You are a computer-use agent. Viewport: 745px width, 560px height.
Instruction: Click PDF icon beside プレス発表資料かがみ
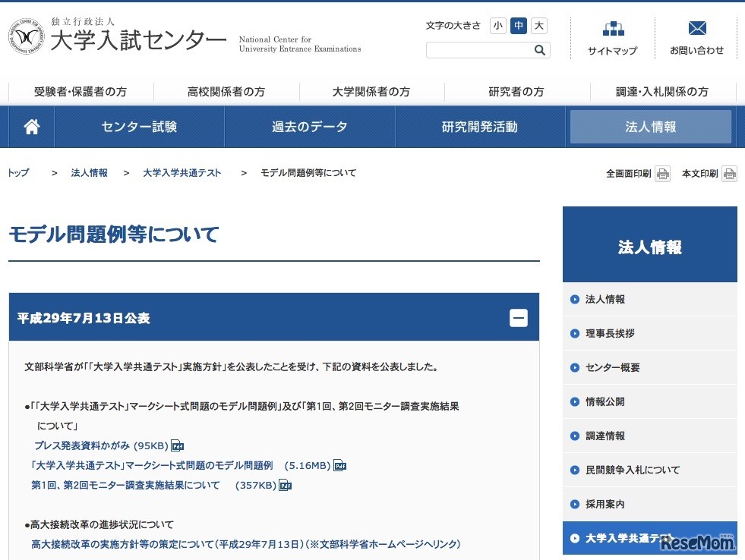[178, 445]
